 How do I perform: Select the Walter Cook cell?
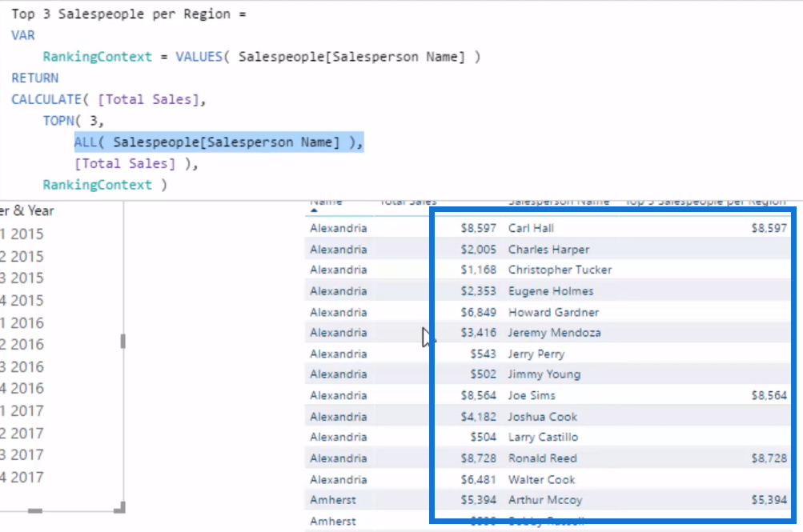coord(541,480)
